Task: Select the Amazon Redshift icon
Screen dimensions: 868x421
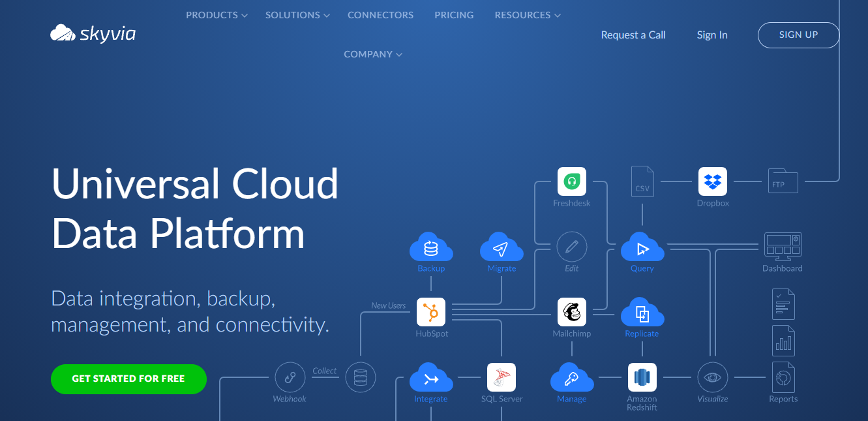Action: coord(642,377)
